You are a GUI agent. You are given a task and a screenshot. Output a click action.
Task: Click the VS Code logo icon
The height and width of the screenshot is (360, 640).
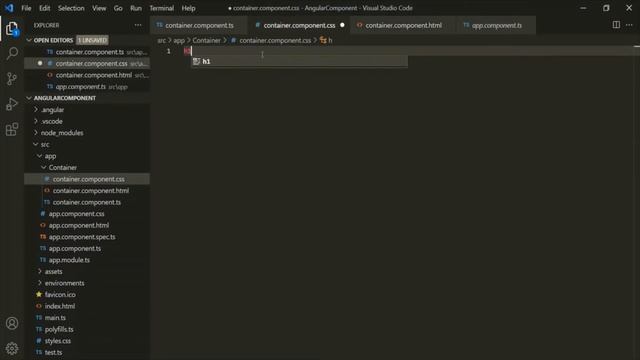coord(9,8)
